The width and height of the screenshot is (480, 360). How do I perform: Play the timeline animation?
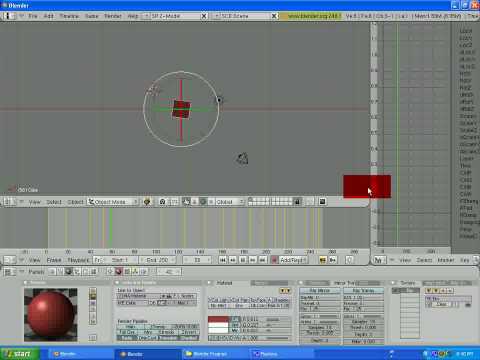coord(243,260)
